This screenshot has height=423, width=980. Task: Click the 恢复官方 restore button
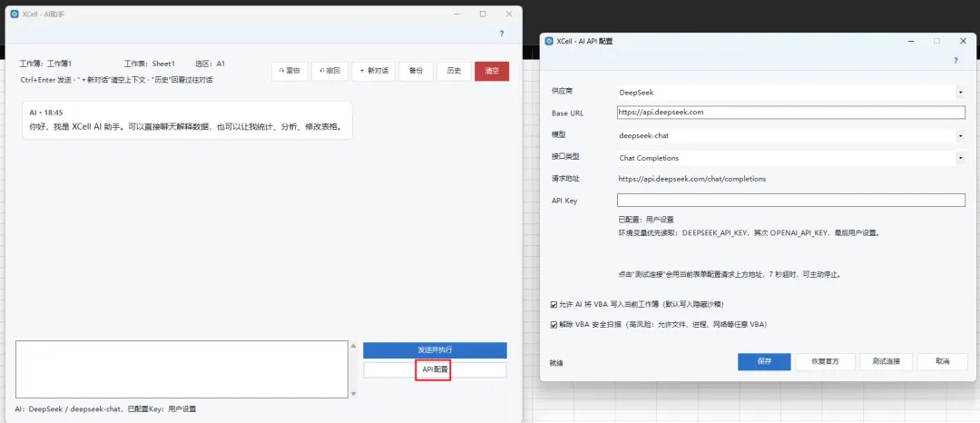824,362
